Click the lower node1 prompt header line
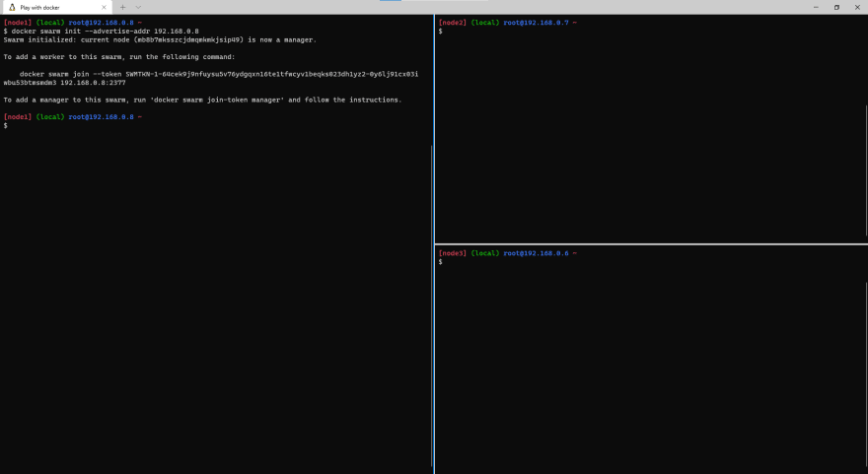The width and height of the screenshot is (868, 474). pos(73,117)
